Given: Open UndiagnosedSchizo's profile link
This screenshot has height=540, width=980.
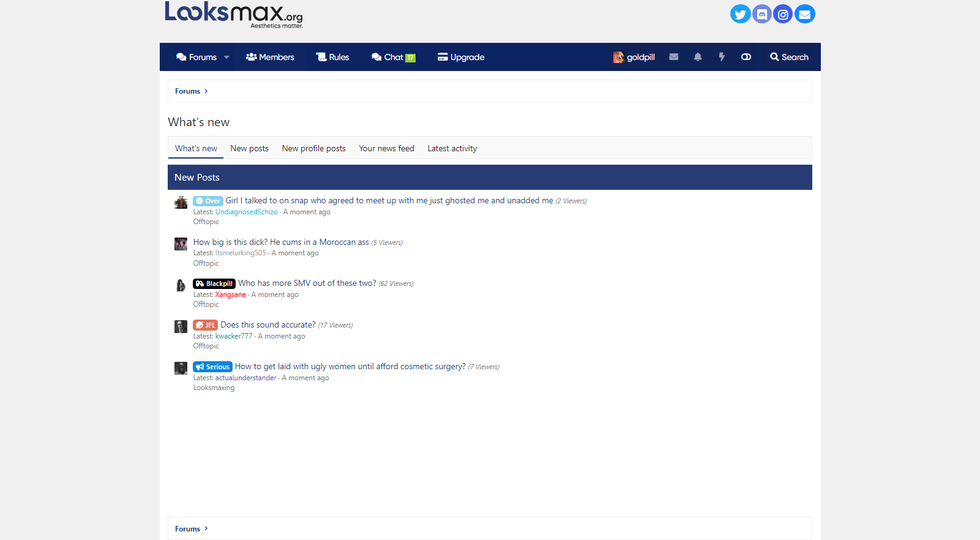Looking at the screenshot, I should click(x=247, y=212).
